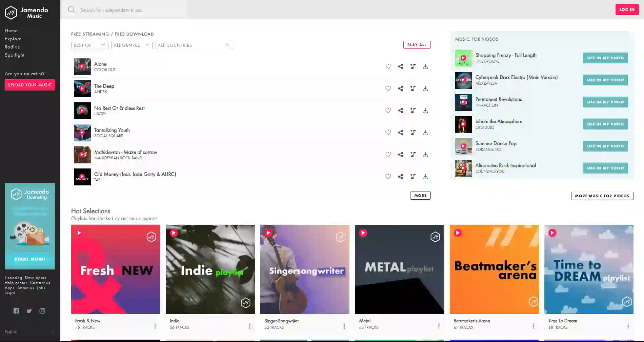
Task: Use Cyberpunk Dark Electro in my video
Action: coord(605,80)
